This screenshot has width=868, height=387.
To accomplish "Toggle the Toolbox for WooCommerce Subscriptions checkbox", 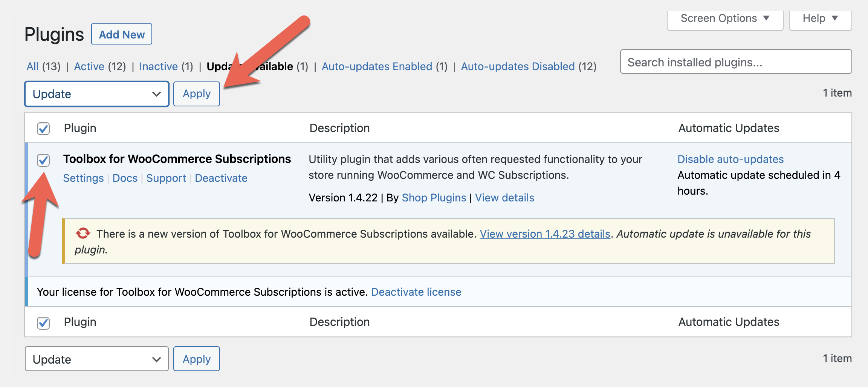I will pos(43,160).
